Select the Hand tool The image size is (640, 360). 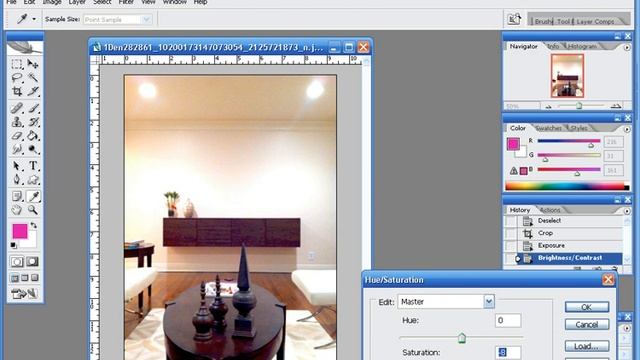pyautogui.click(x=17, y=210)
